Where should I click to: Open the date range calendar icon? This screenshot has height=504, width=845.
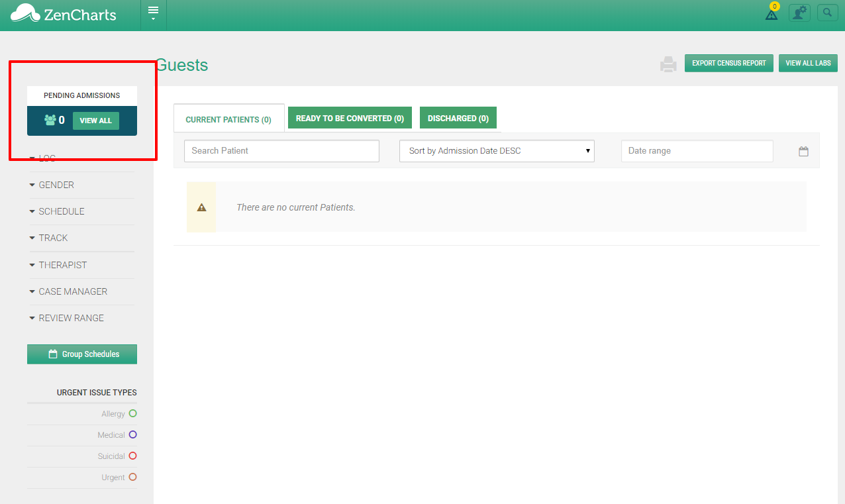803,151
